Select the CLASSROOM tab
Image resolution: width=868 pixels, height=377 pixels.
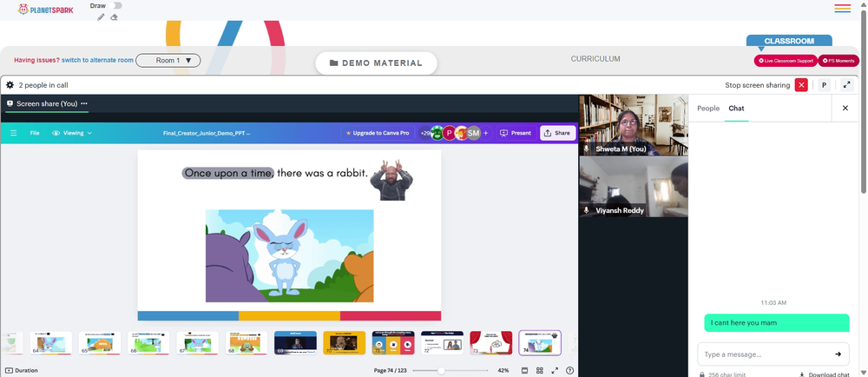(x=789, y=41)
